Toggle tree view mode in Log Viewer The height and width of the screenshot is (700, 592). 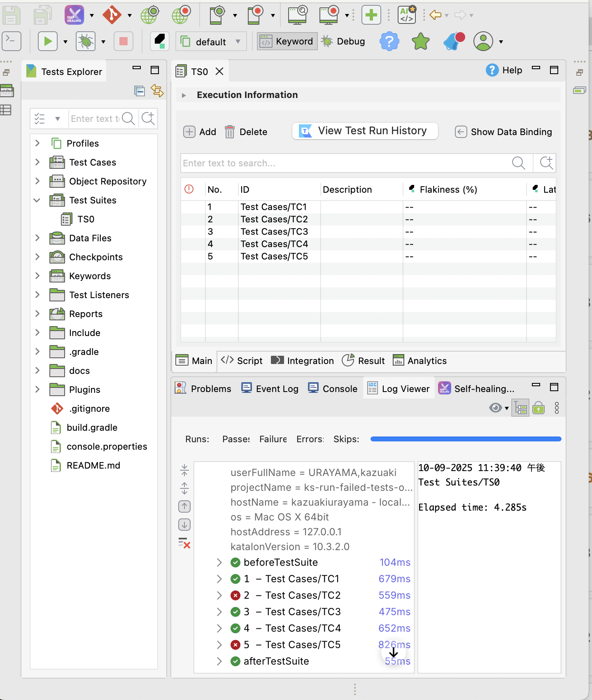click(521, 408)
